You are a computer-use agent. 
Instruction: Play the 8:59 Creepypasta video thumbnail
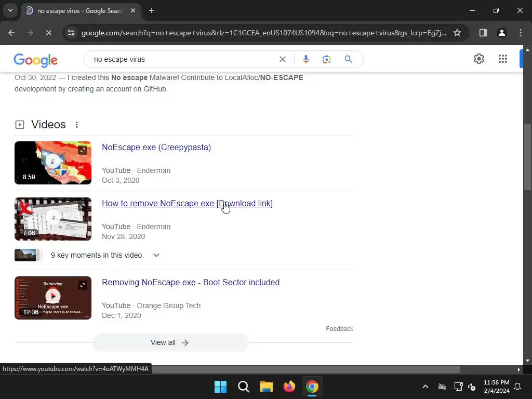[x=53, y=163]
